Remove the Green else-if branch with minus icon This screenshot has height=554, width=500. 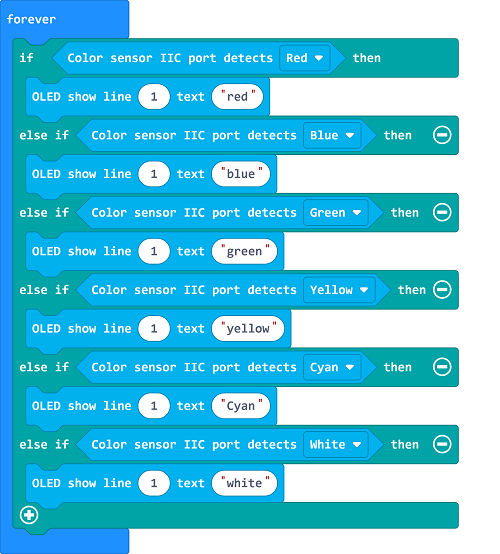(442, 212)
